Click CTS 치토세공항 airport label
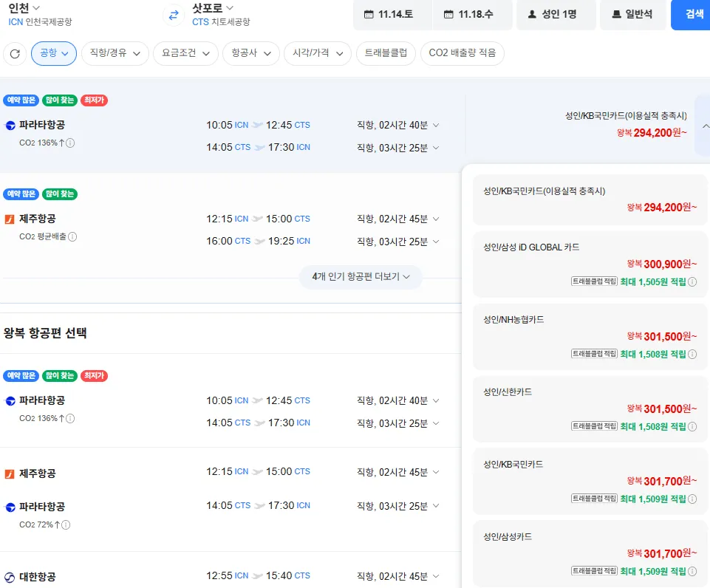The height and width of the screenshot is (588, 710). [221, 22]
